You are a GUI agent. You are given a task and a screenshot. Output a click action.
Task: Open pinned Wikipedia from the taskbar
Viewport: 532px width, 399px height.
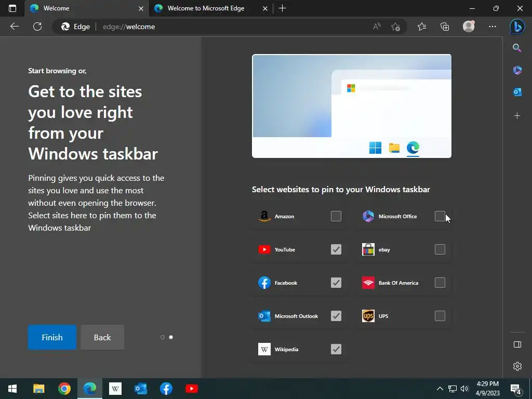(115, 389)
